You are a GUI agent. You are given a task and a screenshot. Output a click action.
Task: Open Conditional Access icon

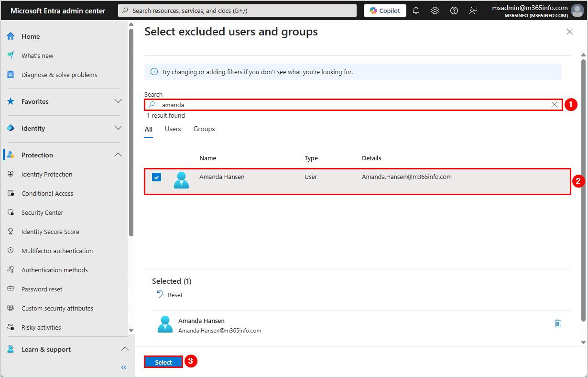11,193
